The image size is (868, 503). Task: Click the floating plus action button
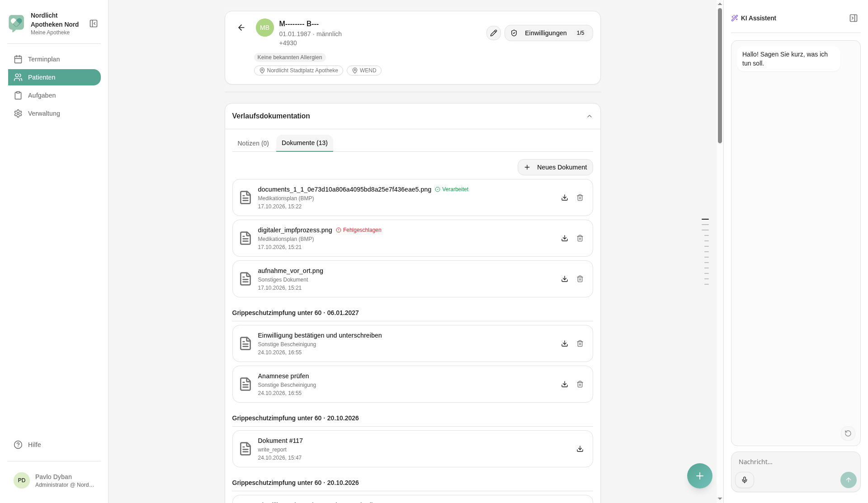(700, 476)
